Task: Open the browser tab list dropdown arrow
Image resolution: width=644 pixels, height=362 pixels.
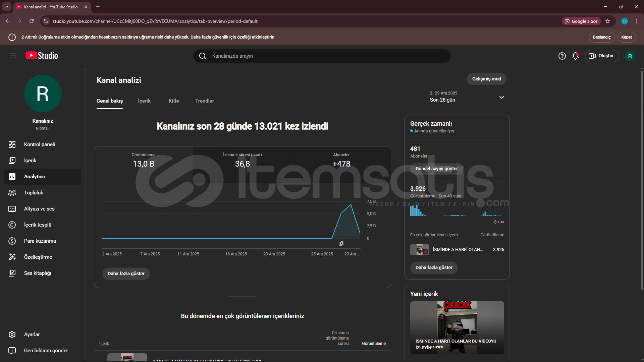Action: pyautogui.click(x=6, y=7)
